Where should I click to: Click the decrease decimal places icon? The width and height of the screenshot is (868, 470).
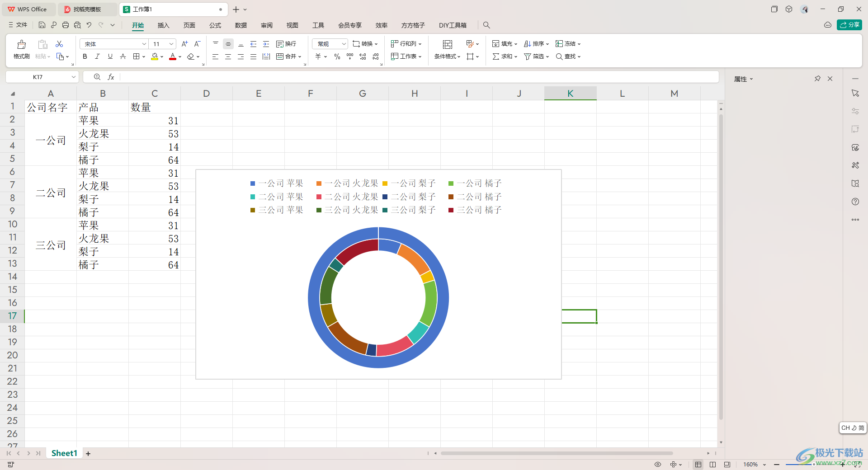(x=375, y=56)
